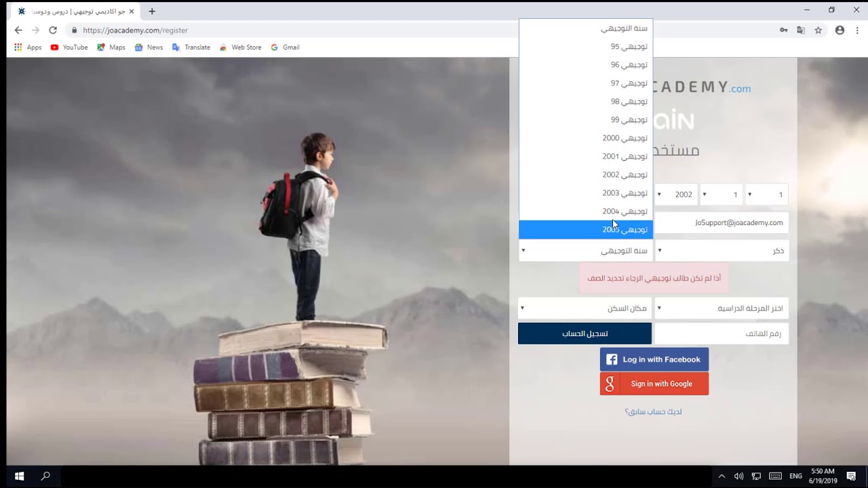Open News bookmark

(x=149, y=47)
